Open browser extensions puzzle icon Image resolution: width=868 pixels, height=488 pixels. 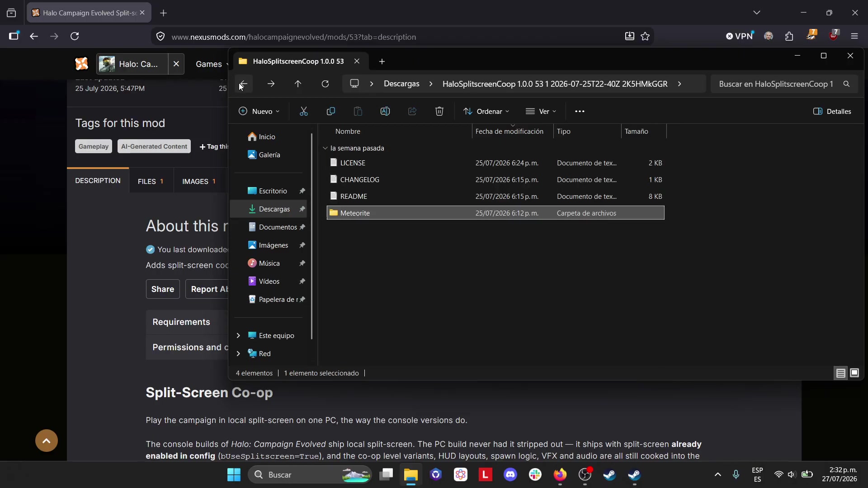pyautogui.click(x=789, y=36)
